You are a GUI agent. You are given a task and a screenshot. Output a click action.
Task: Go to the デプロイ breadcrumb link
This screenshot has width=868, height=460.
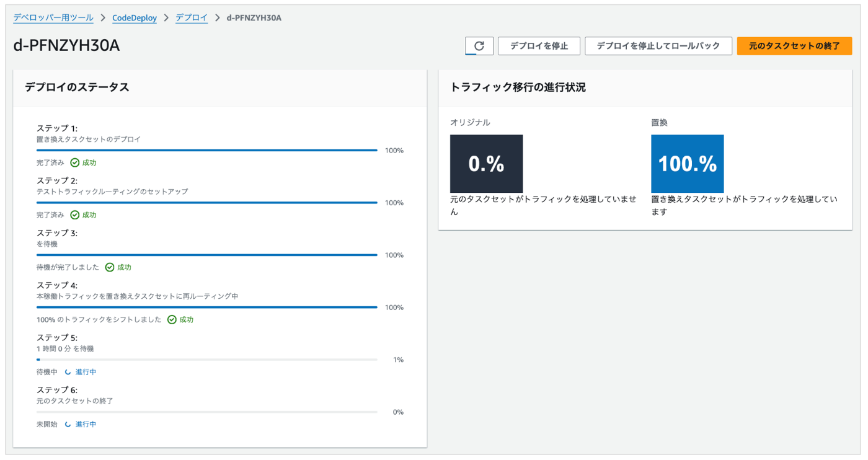click(192, 18)
